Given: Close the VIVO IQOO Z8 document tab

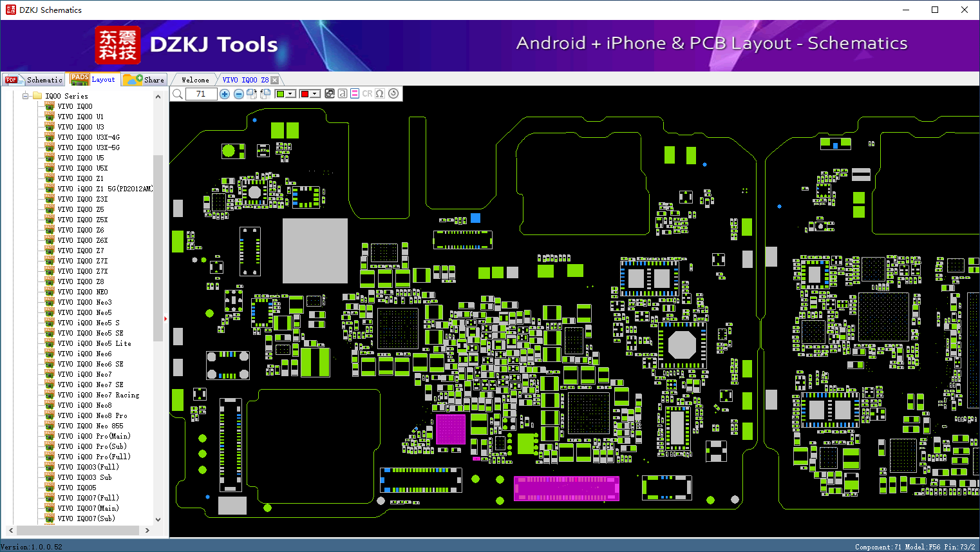Looking at the screenshot, I should coord(275,80).
